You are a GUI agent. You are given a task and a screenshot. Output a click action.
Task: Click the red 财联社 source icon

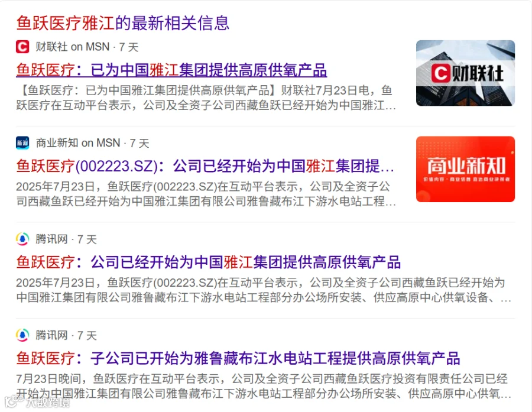pyautogui.click(x=22, y=47)
